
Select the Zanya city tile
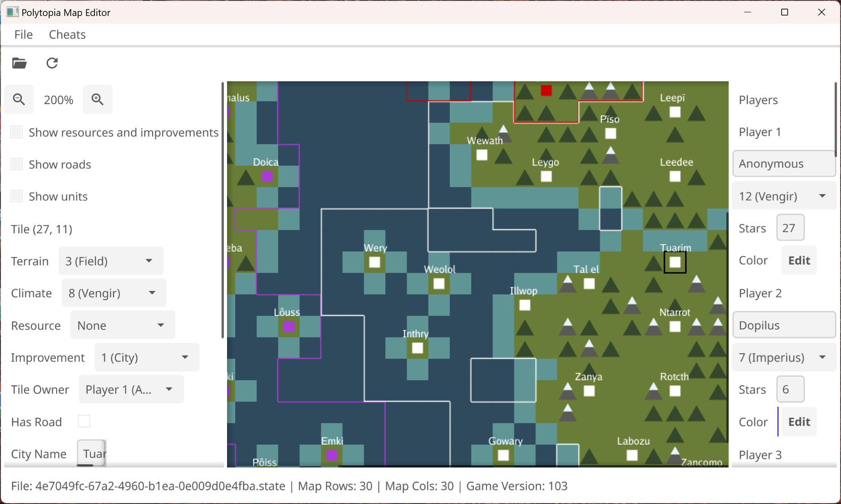pos(589,391)
